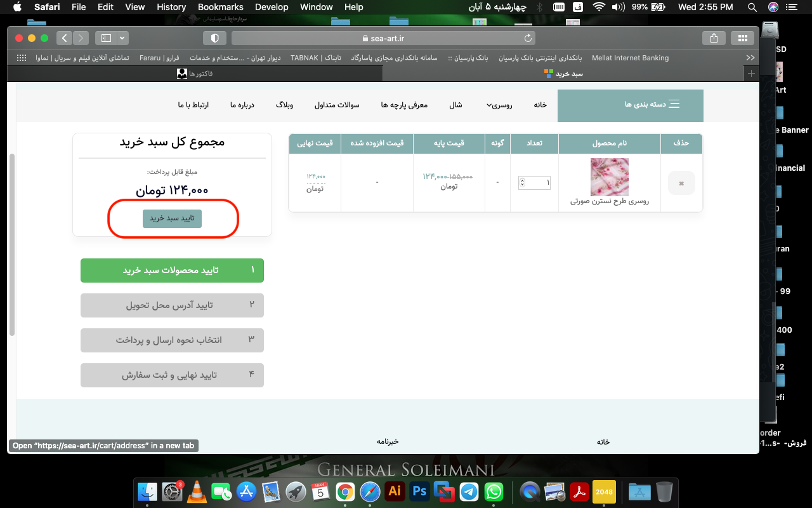The image size is (812, 508).
Task: Show the tab overview grid icon
Action: point(742,38)
